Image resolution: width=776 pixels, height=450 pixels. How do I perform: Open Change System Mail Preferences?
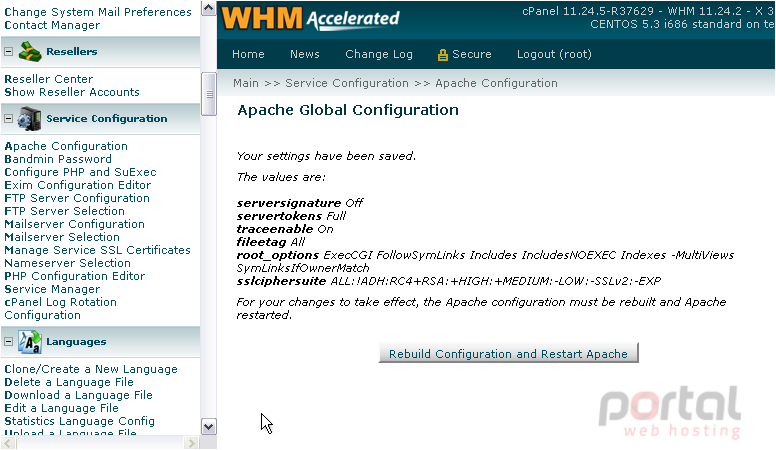tap(97, 12)
